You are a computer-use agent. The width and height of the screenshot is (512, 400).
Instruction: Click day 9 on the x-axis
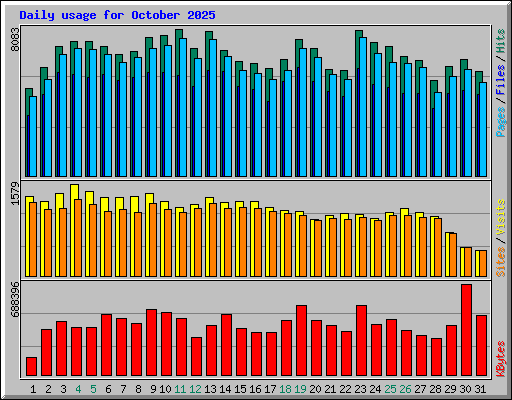coord(153,389)
